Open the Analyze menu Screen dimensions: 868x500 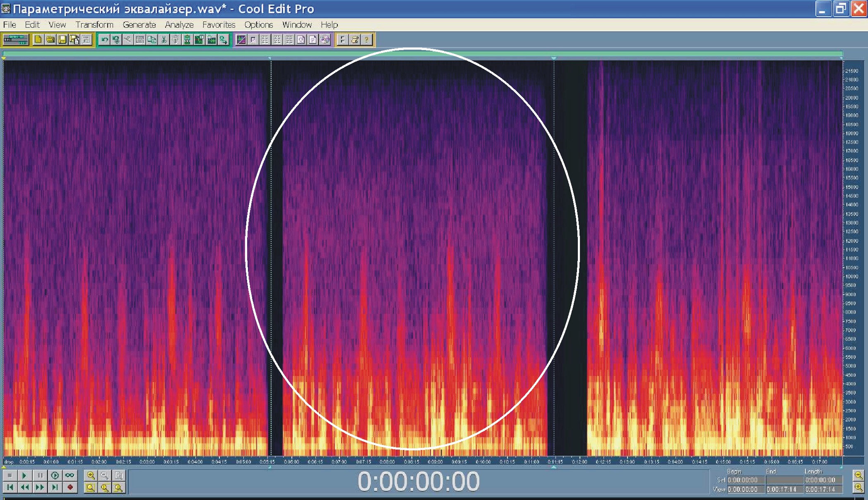179,25
